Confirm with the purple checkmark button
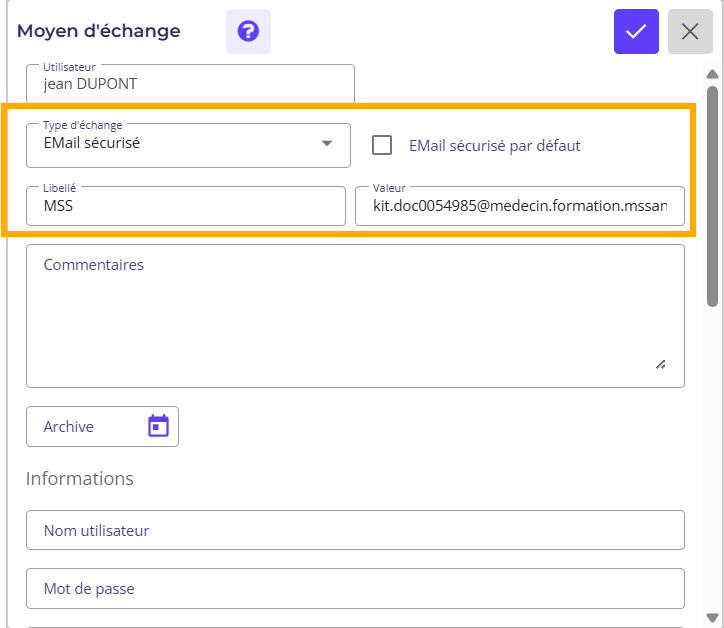The image size is (724, 628). [x=636, y=31]
